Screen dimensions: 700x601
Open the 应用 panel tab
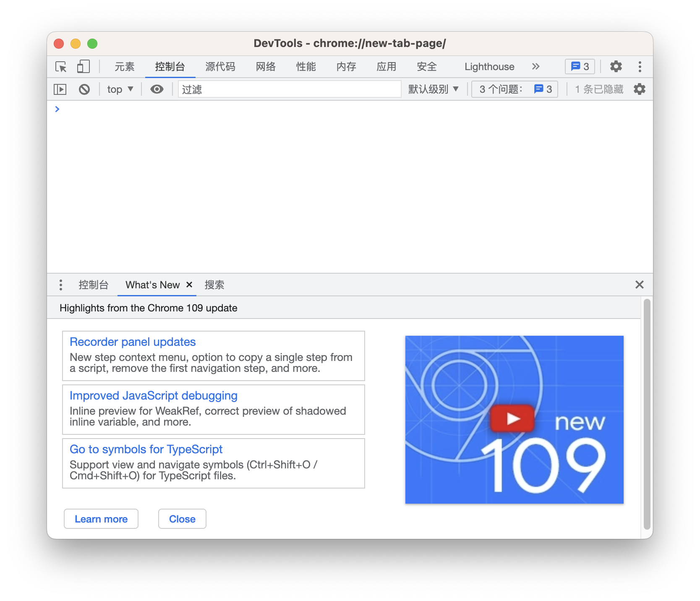pyautogui.click(x=387, y=67)
